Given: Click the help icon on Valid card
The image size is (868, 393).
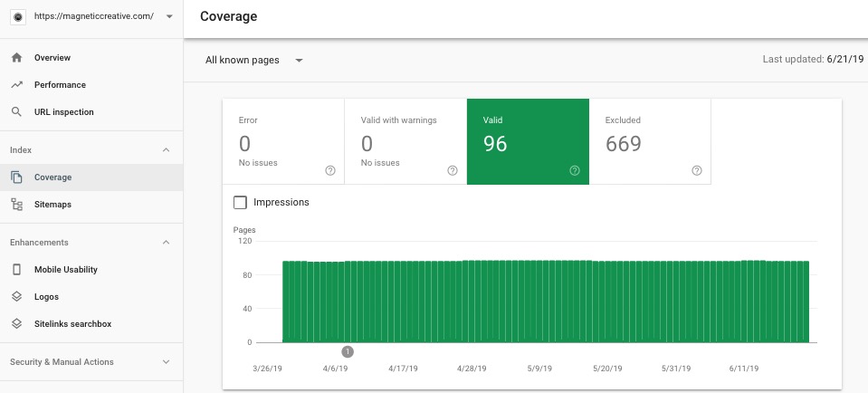Looking at the screenshot, I should pos(575,170).
